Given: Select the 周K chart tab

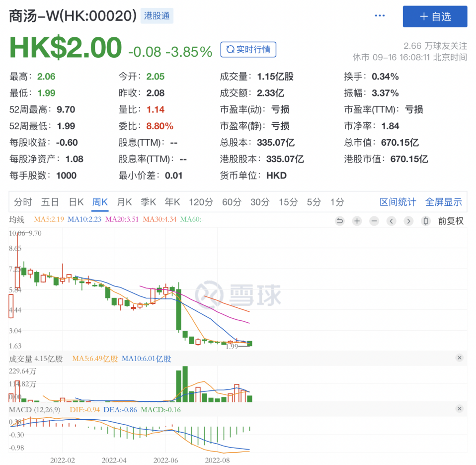Looking at the screenshot, I should pos(100,202).
